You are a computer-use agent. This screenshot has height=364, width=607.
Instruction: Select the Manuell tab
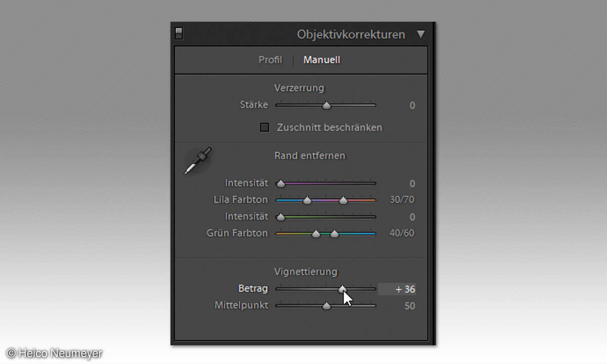322,60
